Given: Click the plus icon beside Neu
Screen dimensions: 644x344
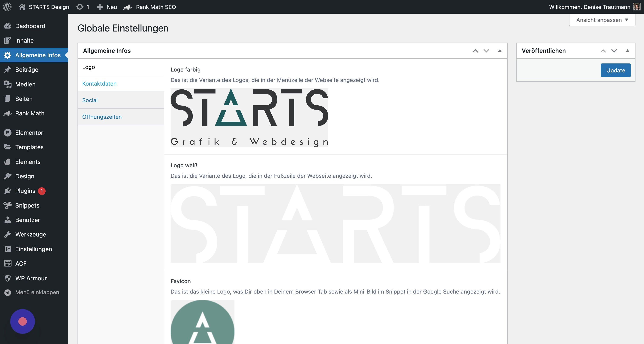Looking at the screenshot, I should pos(100,7).
